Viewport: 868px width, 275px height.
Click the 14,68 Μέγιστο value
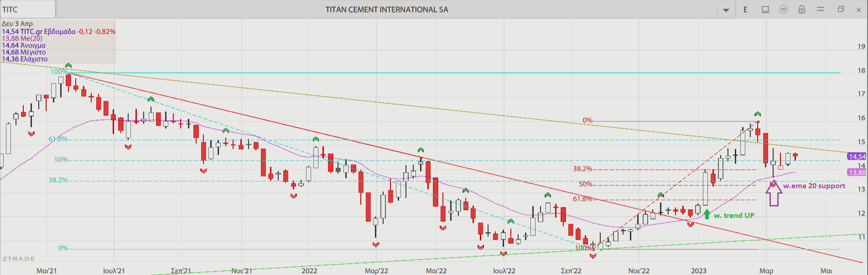click(24, 52)
